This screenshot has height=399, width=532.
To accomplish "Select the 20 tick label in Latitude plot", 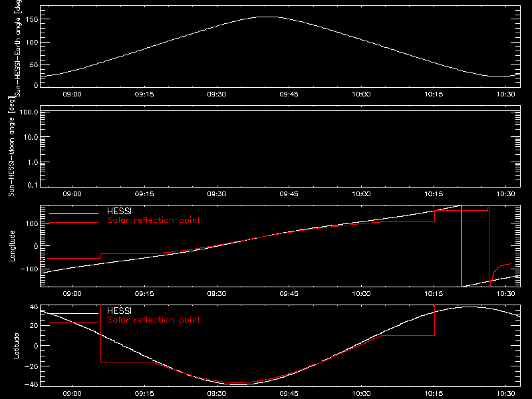I will (x=34, y=325).
